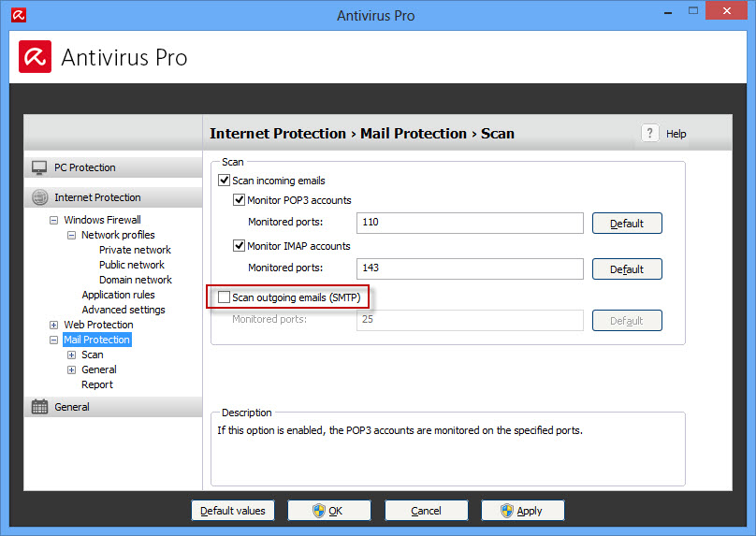Click the Internet Protection globe icon
The width and height of the screenshot is (756, 536).
point(39,197)
